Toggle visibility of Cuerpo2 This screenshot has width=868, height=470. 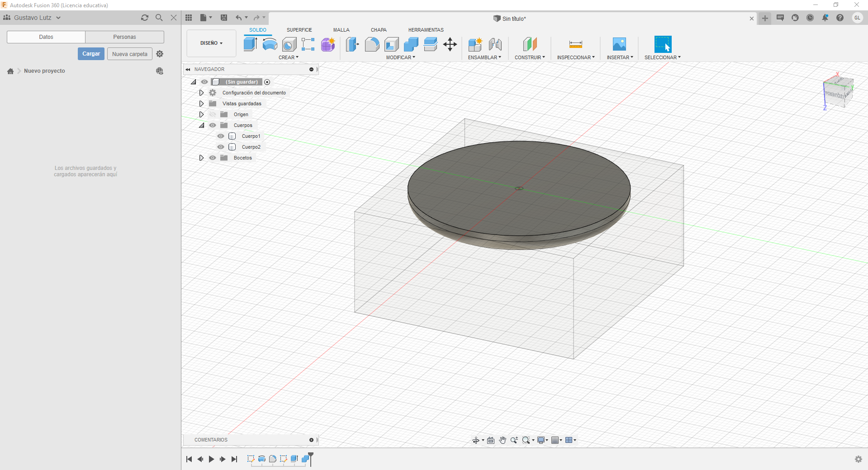221,147
